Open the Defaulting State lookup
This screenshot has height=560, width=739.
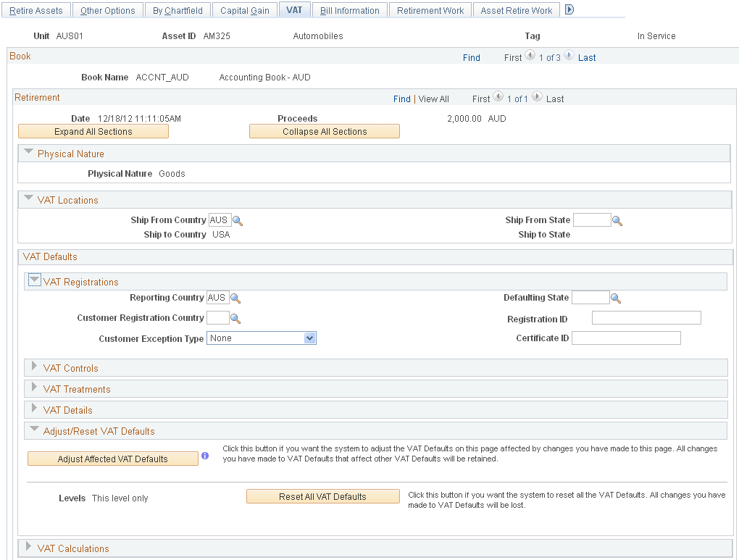[x=616, y=298]
